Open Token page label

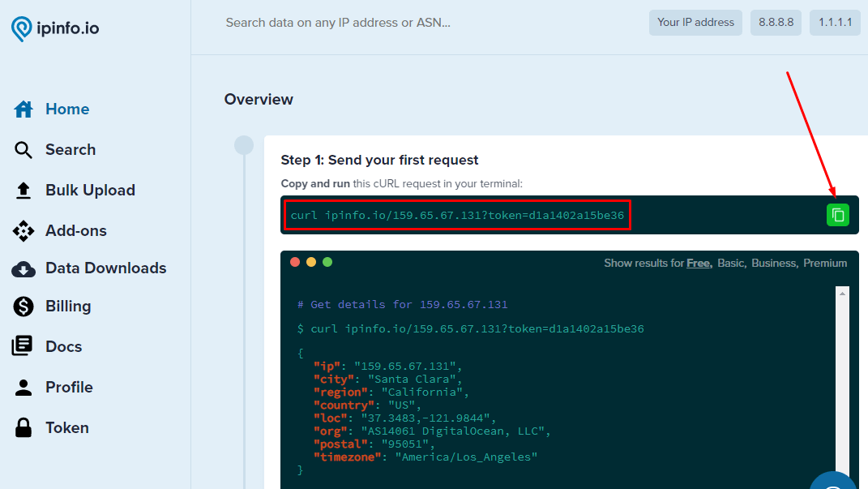pyautogui.click(x=67, y=427)
